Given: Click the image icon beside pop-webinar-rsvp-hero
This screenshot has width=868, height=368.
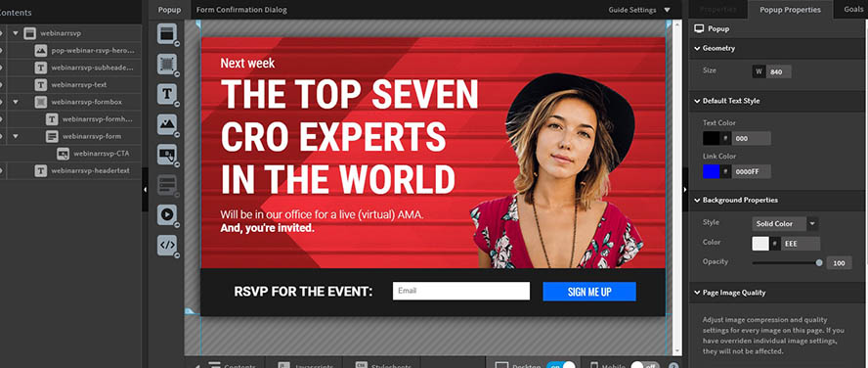Looking at the screenshot, I should [40, 51].
